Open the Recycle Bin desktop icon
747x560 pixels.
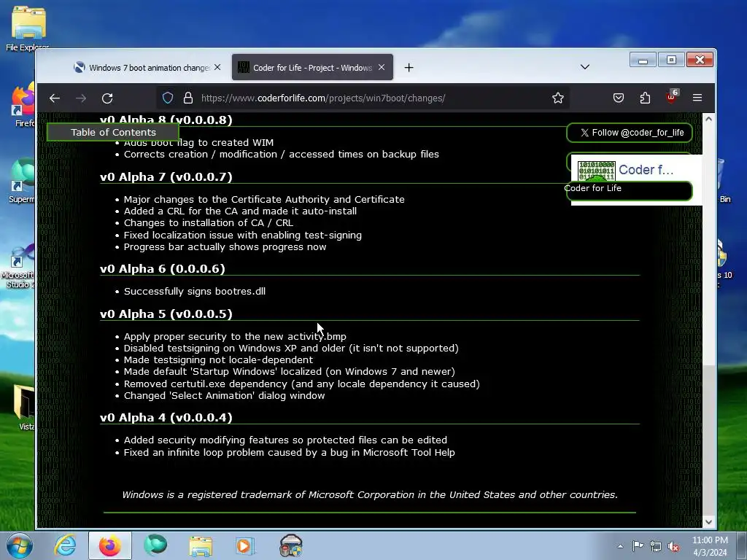723,181
